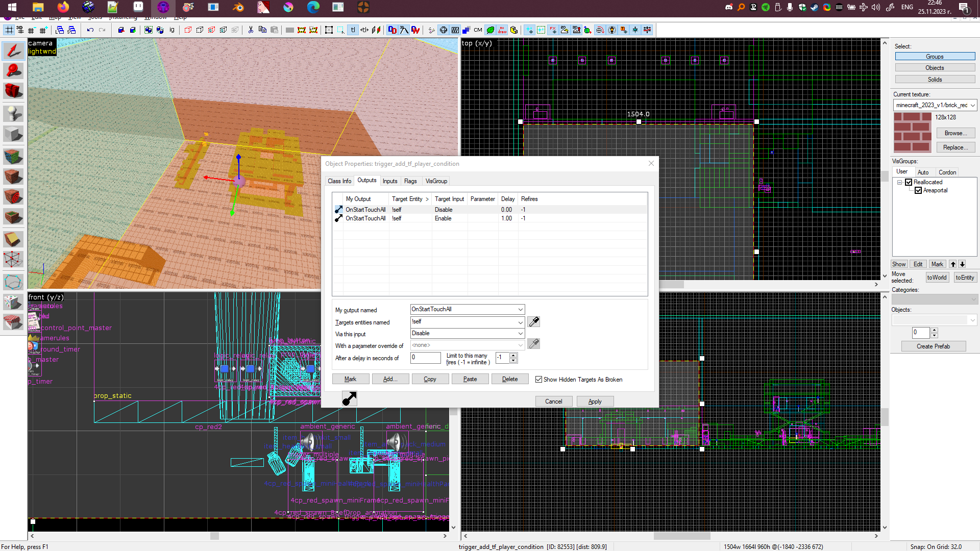
Task: Click Apply in Object Properties
Action: (x=595, y=402)
